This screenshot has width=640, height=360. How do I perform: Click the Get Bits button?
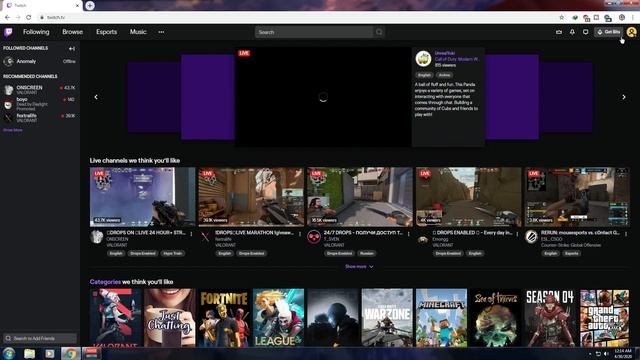(x=609, y=32)
